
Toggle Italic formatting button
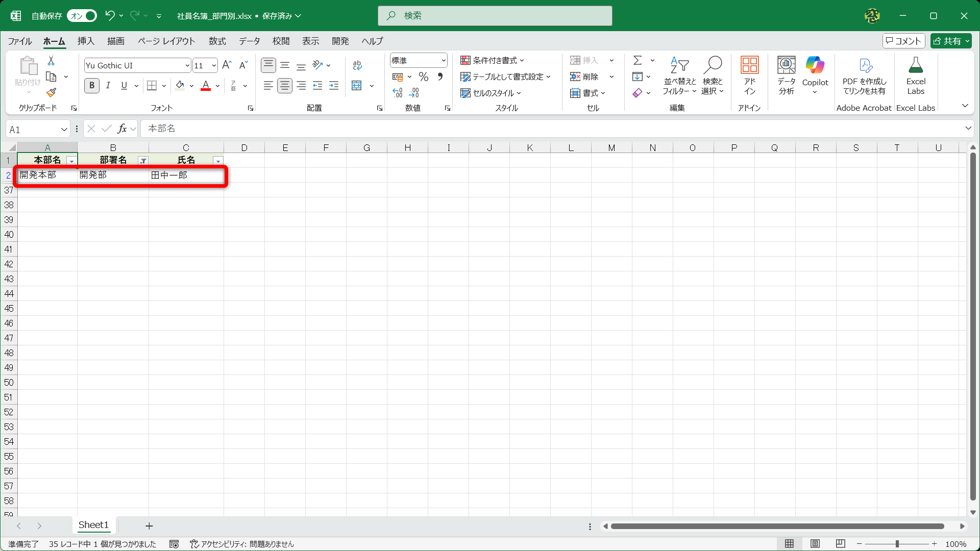click(x=108, y=86)
